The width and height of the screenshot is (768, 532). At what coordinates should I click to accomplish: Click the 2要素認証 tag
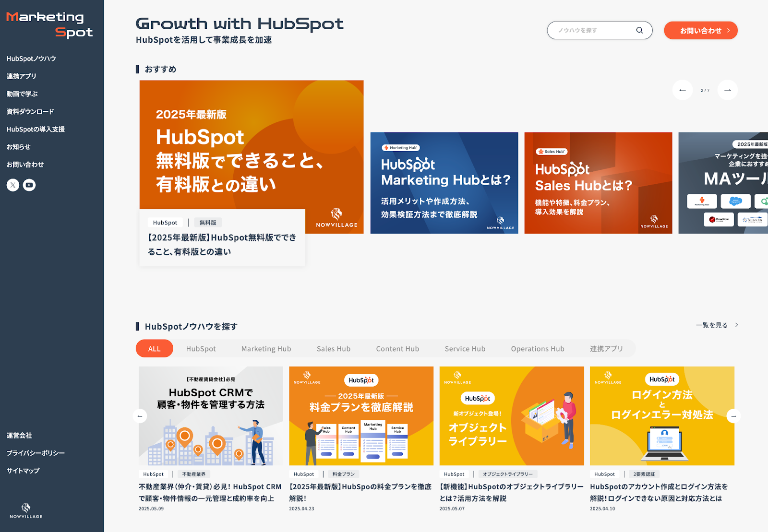pos(644,474)
